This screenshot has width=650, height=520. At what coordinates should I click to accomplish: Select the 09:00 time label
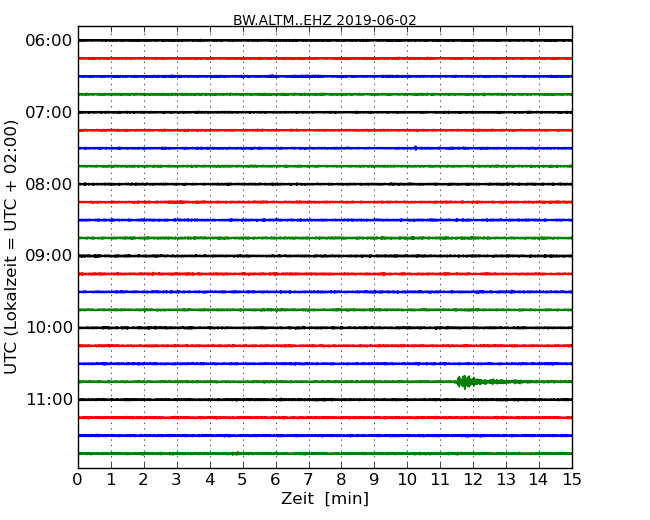click(x=49, y=256)
